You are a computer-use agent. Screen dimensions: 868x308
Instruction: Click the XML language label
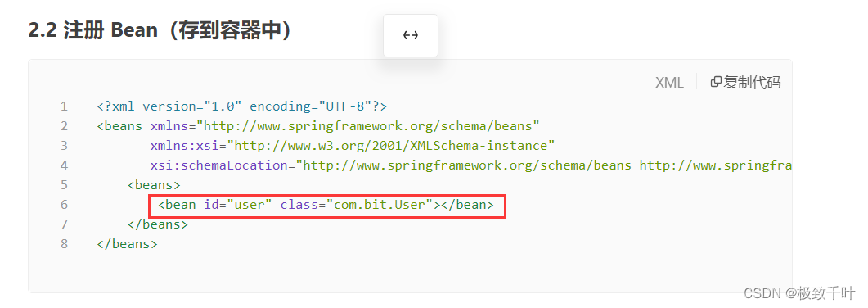click(669, 83)
